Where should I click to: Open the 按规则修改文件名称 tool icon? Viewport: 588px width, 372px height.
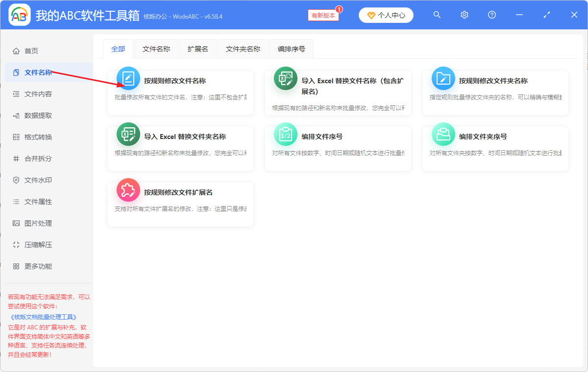click(x=128, y=78)
